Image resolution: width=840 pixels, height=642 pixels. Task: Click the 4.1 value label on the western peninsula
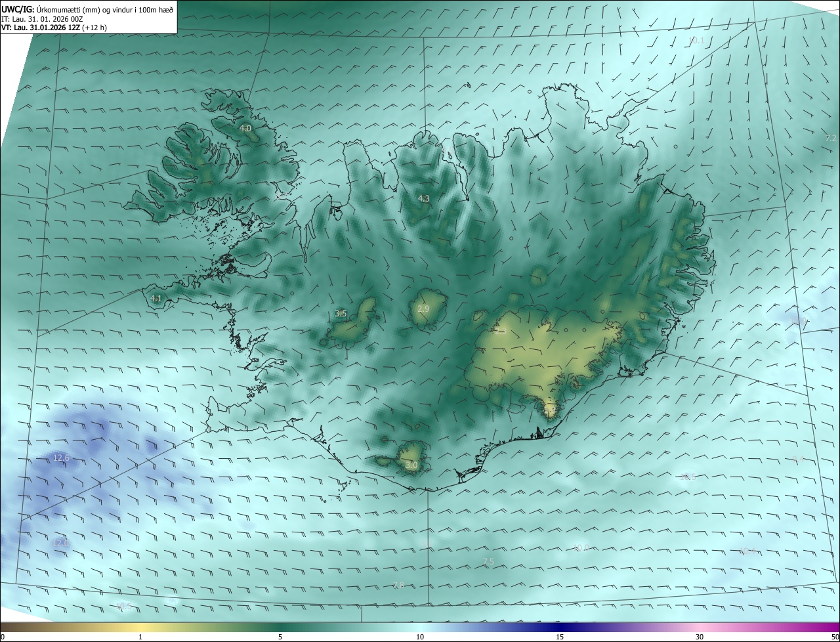click(156, 298)
